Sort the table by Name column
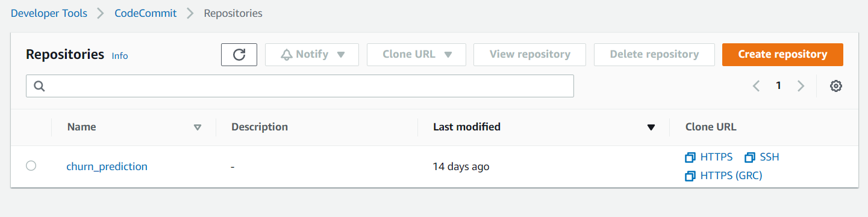The image size is (868, 217). 197,127
